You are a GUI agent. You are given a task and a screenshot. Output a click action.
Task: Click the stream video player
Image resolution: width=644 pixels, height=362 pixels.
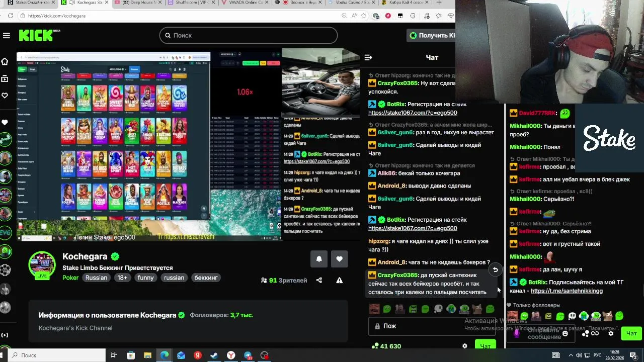pos(189,145)
